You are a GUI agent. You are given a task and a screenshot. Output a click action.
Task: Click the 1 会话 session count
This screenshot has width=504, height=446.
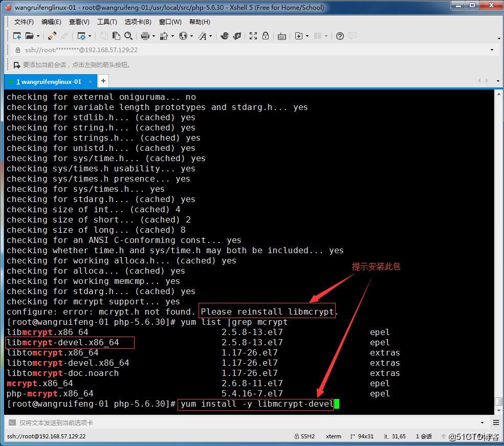pyautogui.click(x=424, y=436)
